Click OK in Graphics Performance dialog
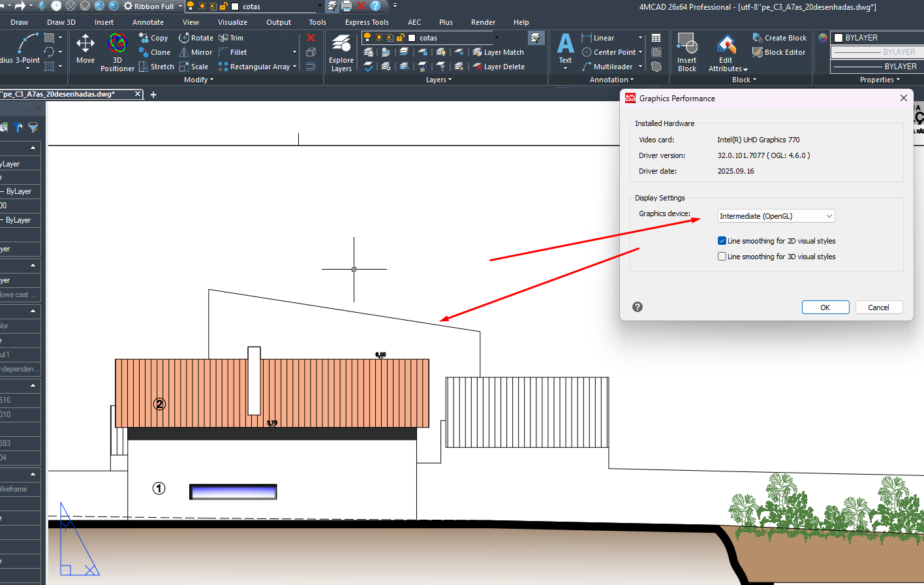Screen dimensions: 924x585 click(x=825, y=308)
